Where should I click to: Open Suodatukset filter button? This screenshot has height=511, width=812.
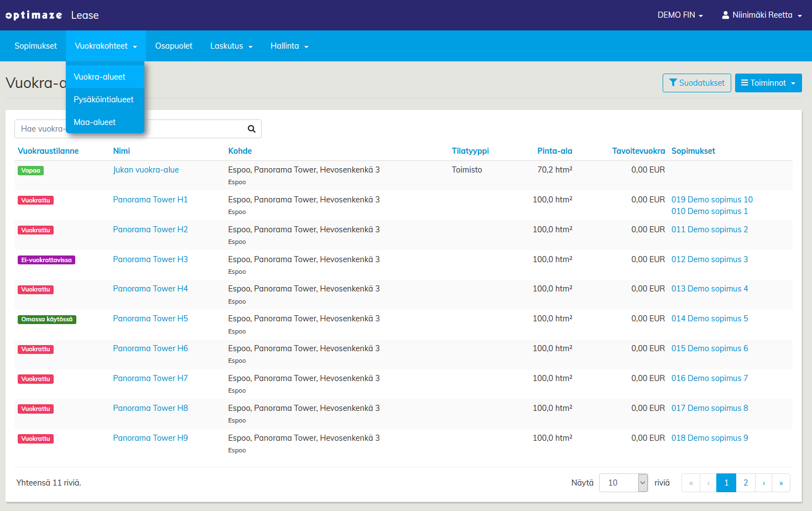click(696, 83)
